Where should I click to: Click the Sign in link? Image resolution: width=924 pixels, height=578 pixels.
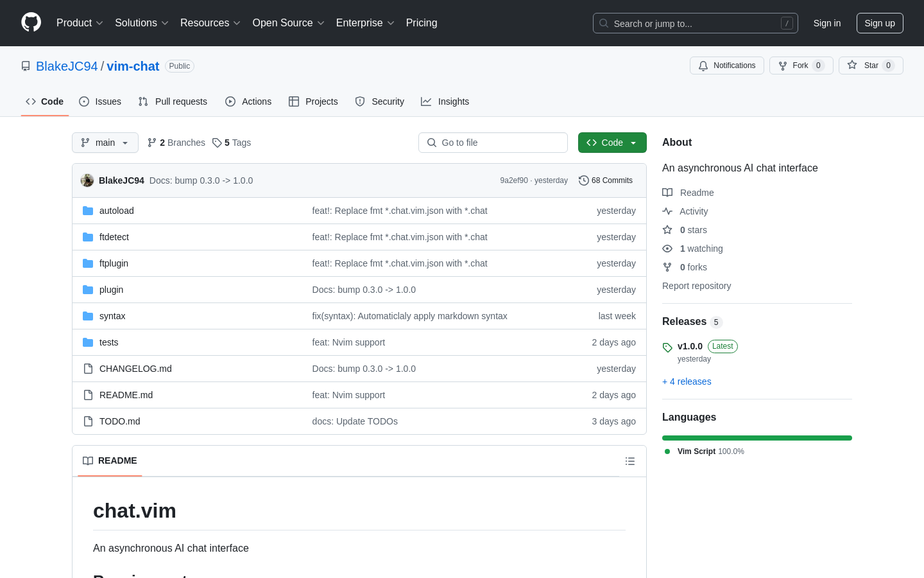click(x=827, y=23)
